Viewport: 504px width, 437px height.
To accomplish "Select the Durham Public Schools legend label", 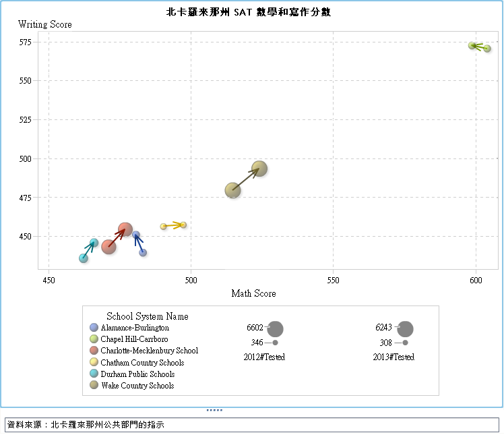I will 137,374.
